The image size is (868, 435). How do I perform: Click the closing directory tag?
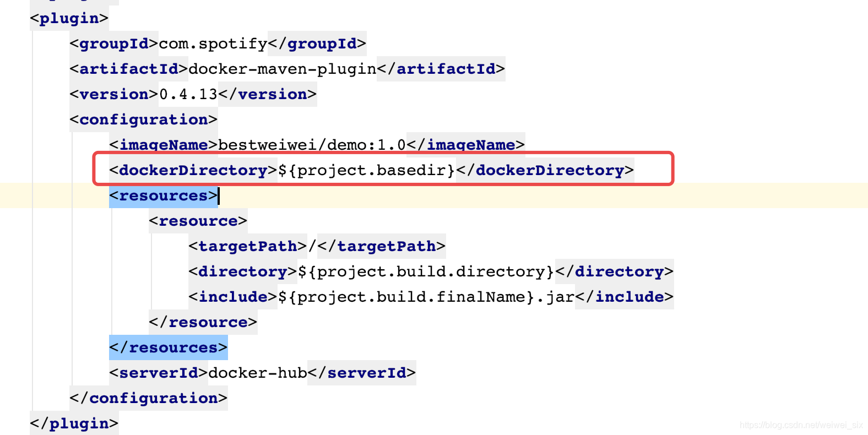click(615, 271)
